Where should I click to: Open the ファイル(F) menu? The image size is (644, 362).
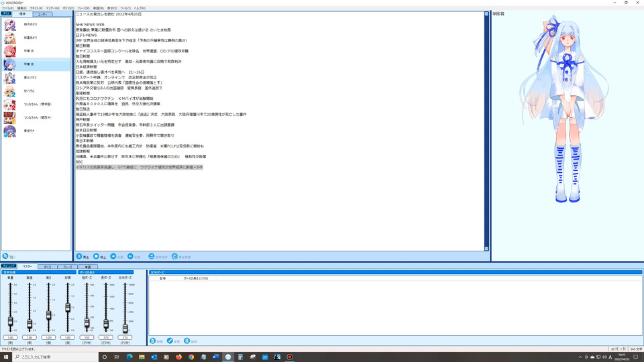(7, 8)
